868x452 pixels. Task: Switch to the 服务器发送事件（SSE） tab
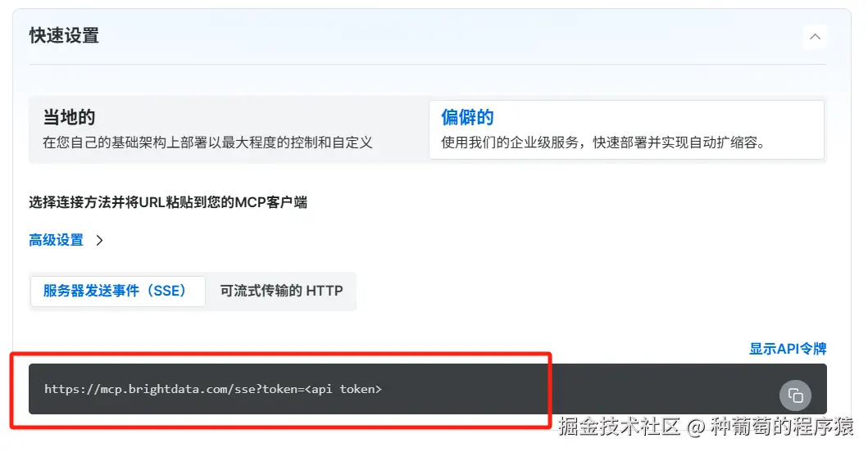(x=118, y=291)
